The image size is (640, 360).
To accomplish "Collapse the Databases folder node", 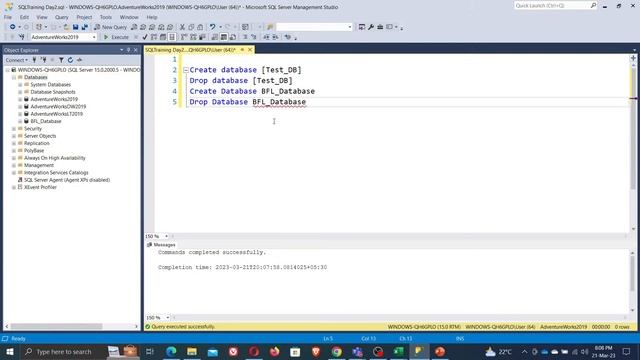I will (13, 77).
